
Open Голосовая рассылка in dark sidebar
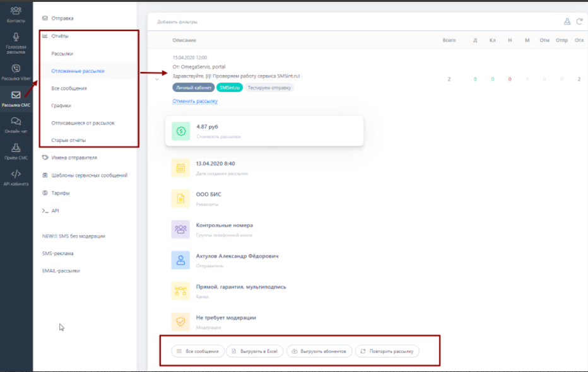[x=16, y=44]
